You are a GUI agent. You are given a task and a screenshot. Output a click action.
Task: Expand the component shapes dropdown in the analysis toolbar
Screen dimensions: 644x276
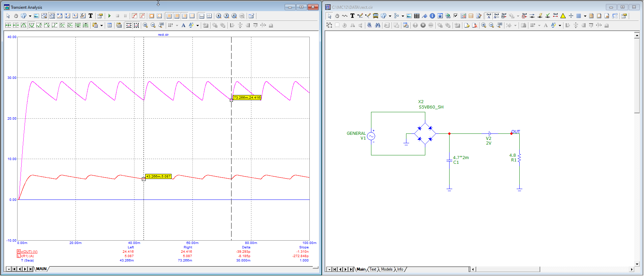tap(30, 16)
